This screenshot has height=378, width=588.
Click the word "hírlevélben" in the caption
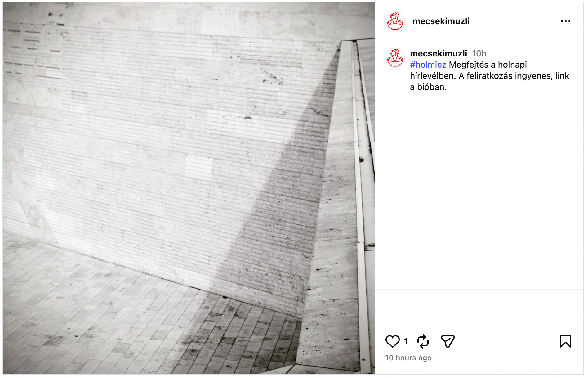433,76
